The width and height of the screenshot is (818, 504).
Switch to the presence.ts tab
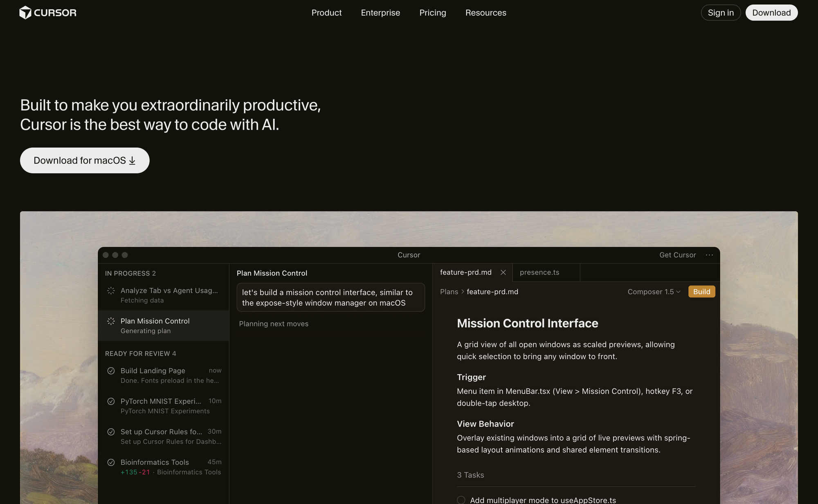coord(539,272)
